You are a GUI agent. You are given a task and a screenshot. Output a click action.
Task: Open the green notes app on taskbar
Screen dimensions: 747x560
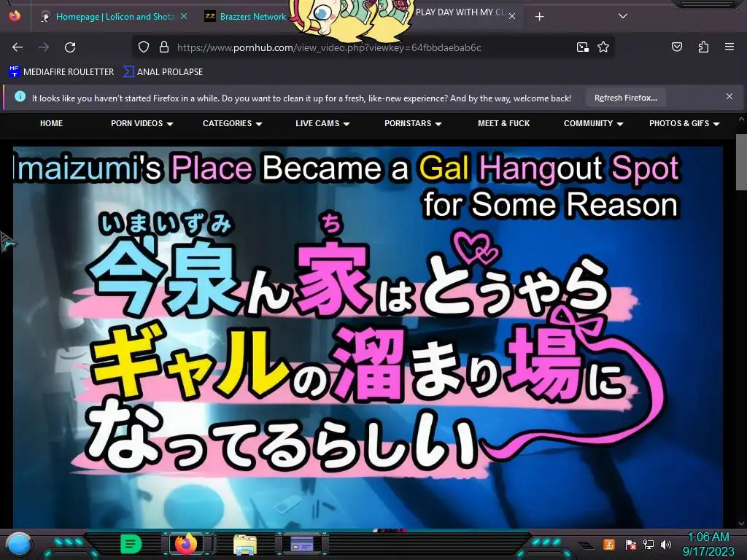pos(131,544)
